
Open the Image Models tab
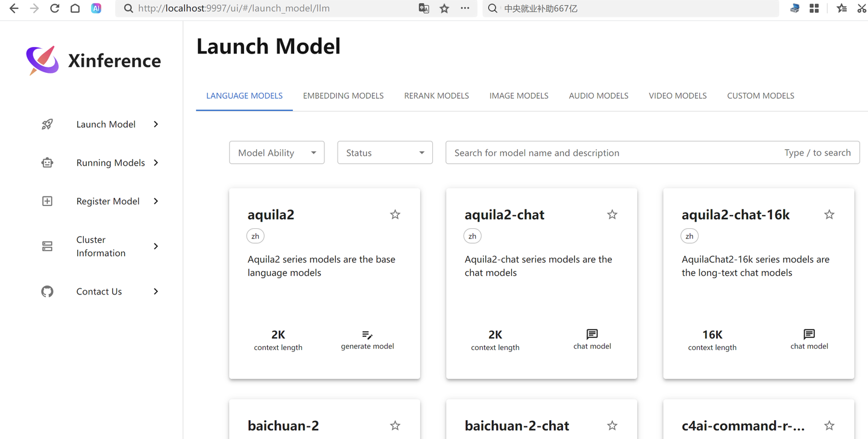[518, 96]
